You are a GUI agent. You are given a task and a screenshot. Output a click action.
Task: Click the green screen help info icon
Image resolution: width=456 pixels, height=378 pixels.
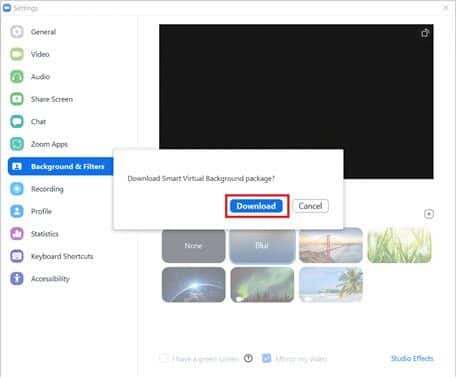point(248,358)
